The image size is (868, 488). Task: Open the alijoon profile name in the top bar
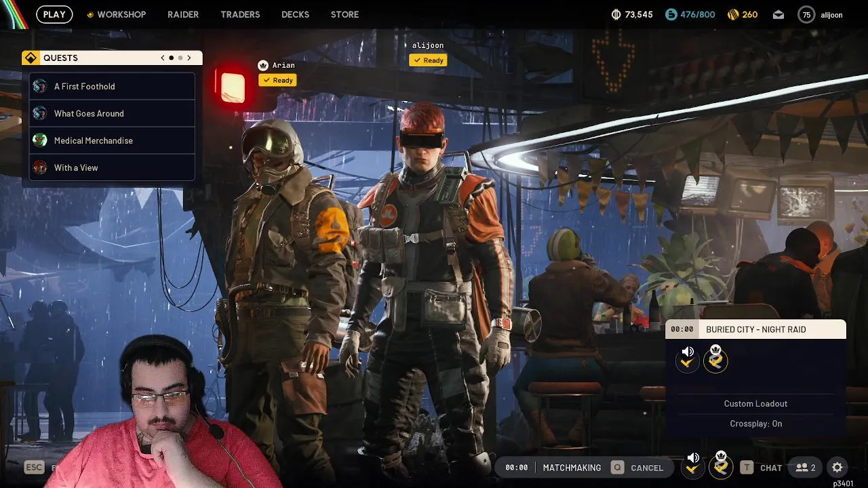point(831,15)
